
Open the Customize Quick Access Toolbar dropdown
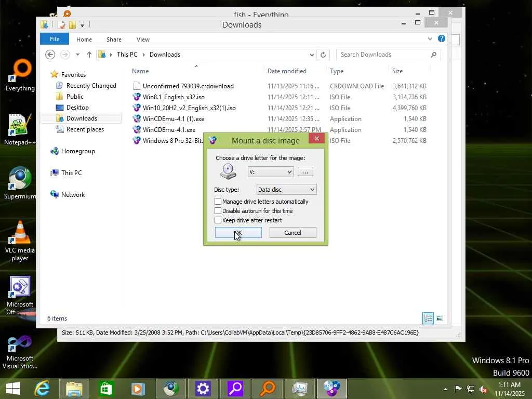point(82,25)
